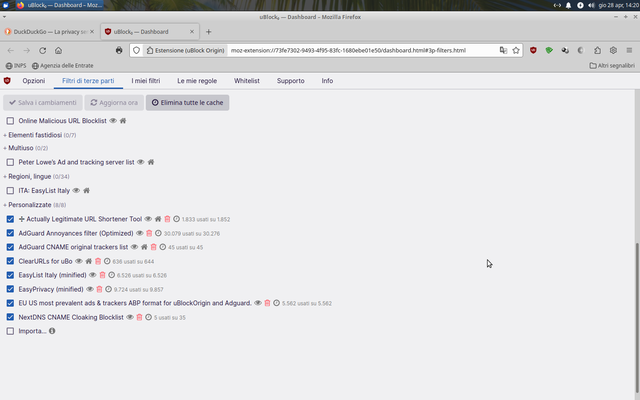Open Altri segnalibri bookmarks folder

tap(612, 66)
